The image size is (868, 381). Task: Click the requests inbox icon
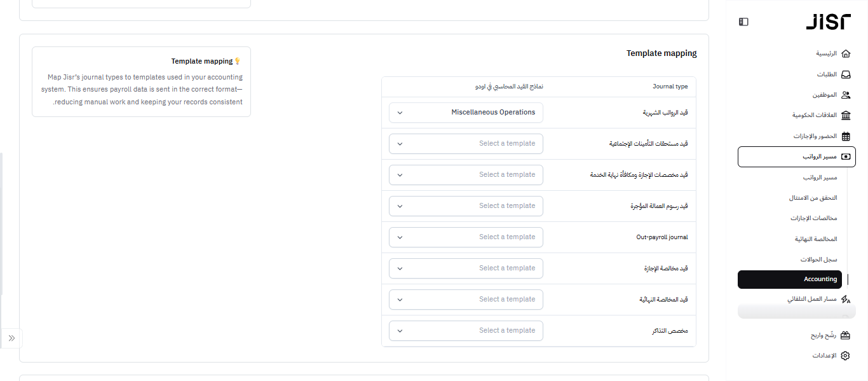pyautogui.click(x=845, y=74)
